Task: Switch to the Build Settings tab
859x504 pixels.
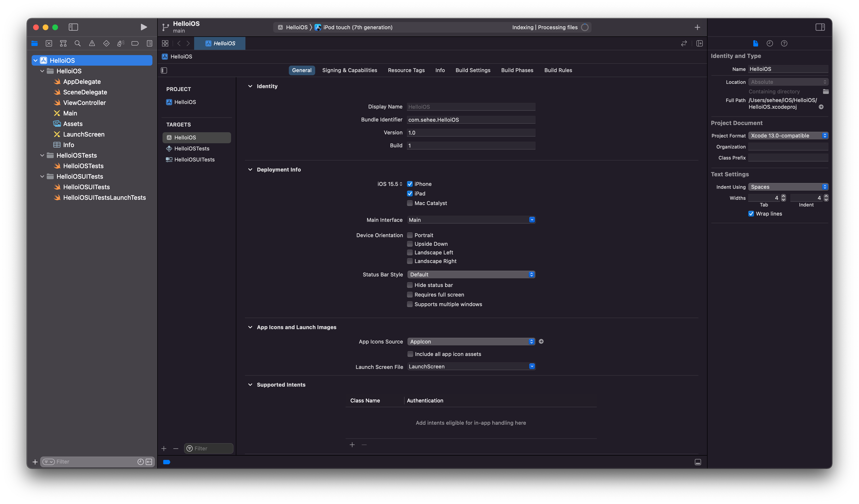Action: click(x=472, y=70)
